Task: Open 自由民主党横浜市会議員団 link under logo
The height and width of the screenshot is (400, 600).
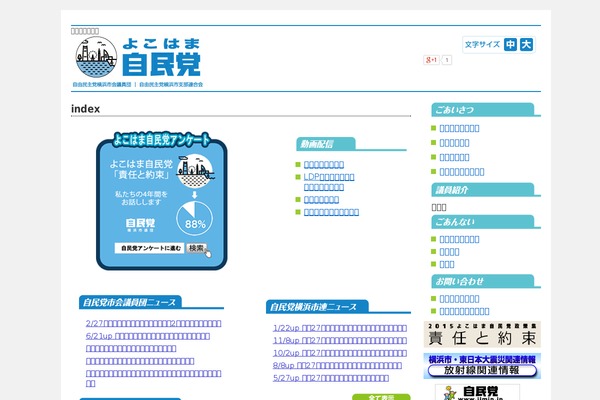Action: click(102, 85)
